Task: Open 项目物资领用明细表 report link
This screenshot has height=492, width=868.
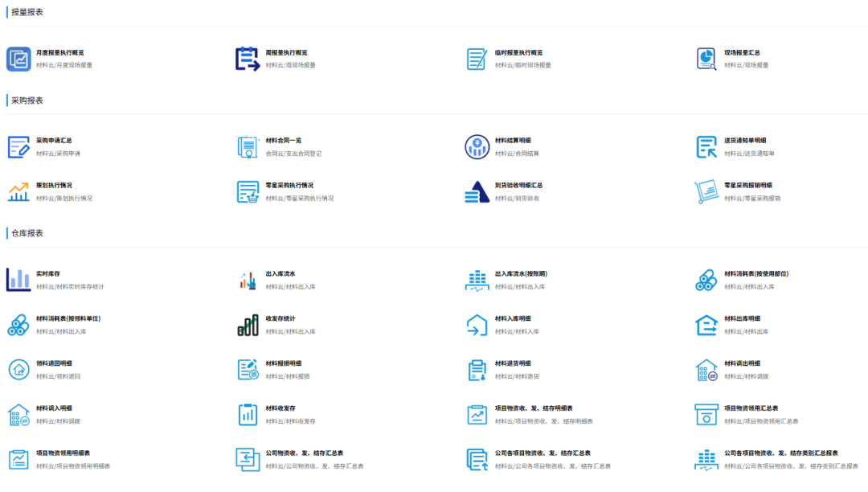Action: coord(63,453)
